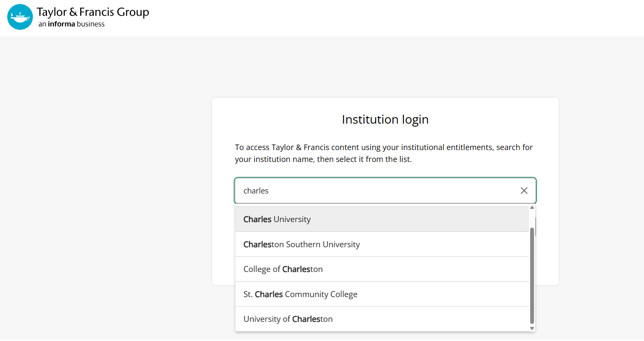Select St. Charles Community College option

(382, 294)
